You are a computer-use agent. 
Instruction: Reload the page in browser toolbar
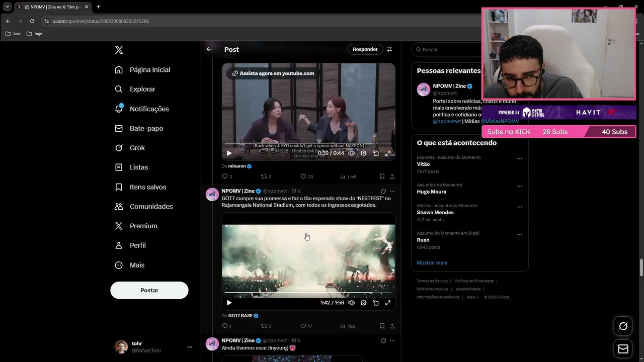pyautogui.click(x=32, y=21)
